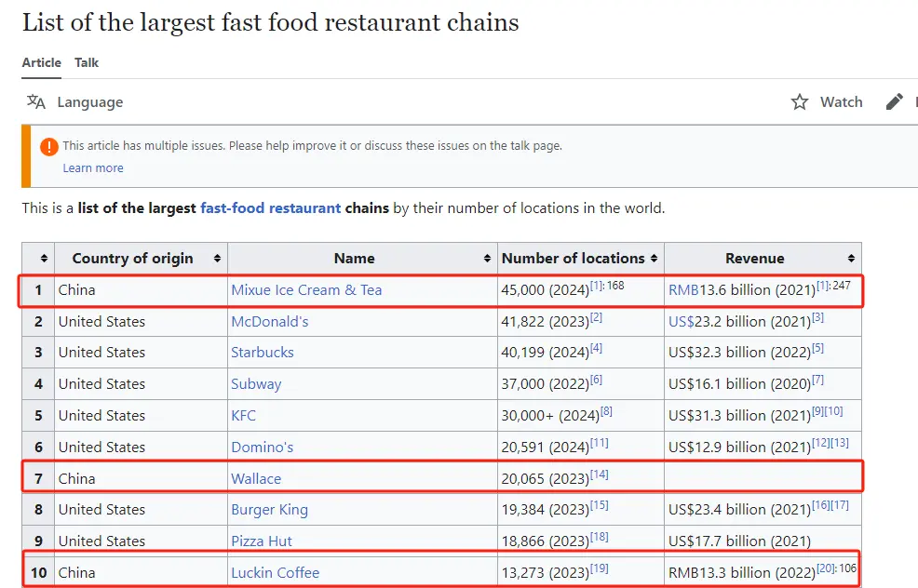Open citation [4] beside 40,199 (2024)
This screenshot has width=918, height=588.
click(x=596, y=348)
